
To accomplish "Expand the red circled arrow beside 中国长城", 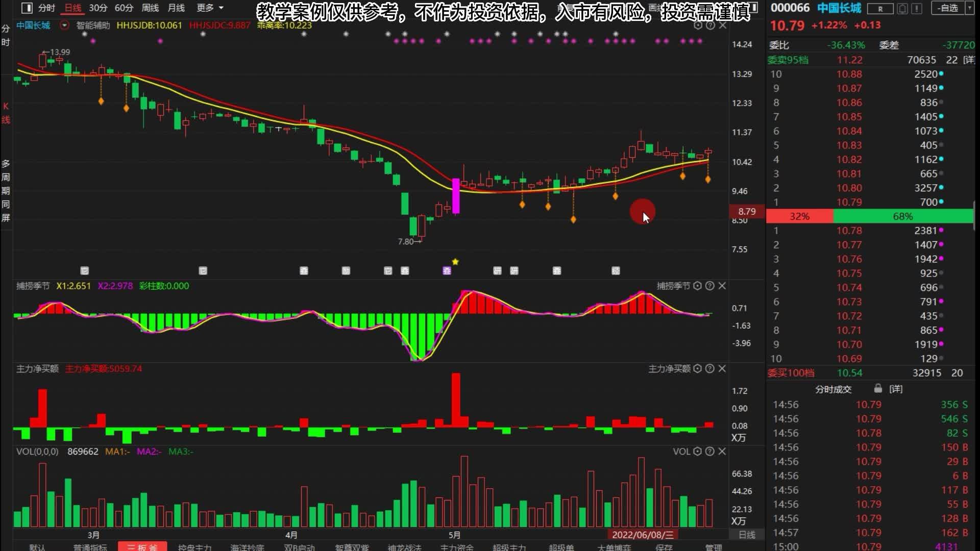I will pyautogui.click(x=64, y=25).
